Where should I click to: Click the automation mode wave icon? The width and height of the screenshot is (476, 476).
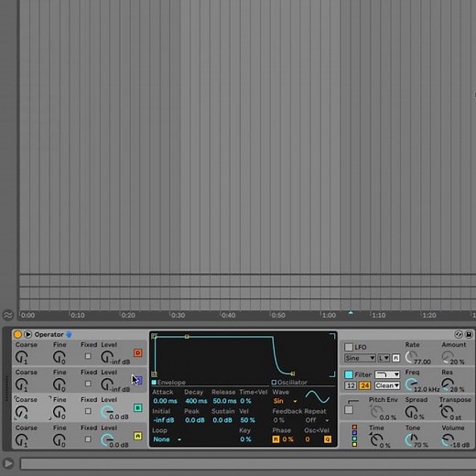coord(8,315)
